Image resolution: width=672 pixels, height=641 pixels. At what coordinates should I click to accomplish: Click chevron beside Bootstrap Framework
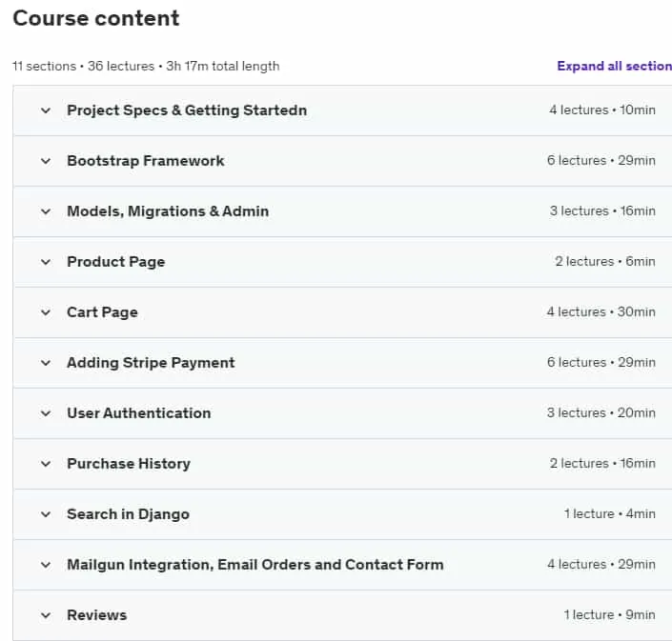pos(46,161)
